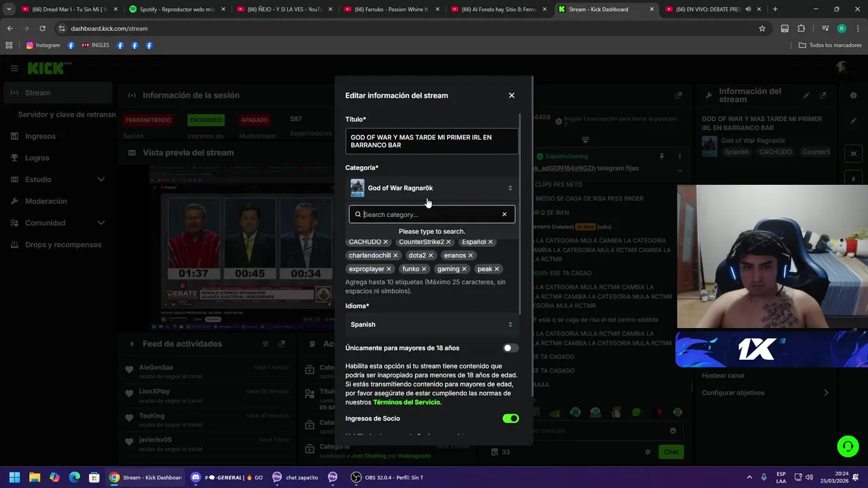Open Windows Start menu
This screenshot has height=488, width=868.
[14, 477]
